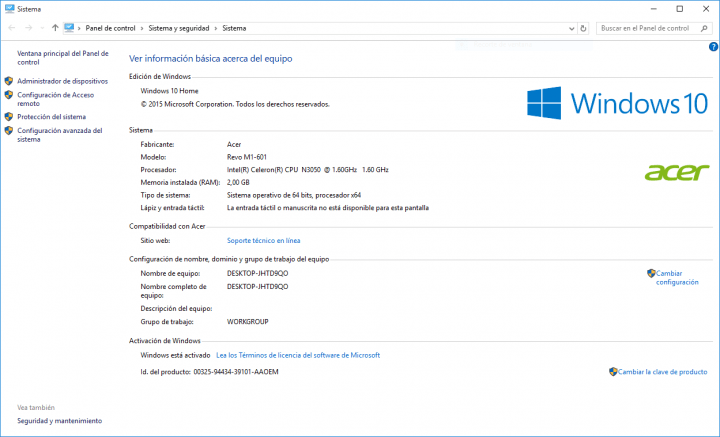Select the 'Acer' manufacturer value

point(234,145)
